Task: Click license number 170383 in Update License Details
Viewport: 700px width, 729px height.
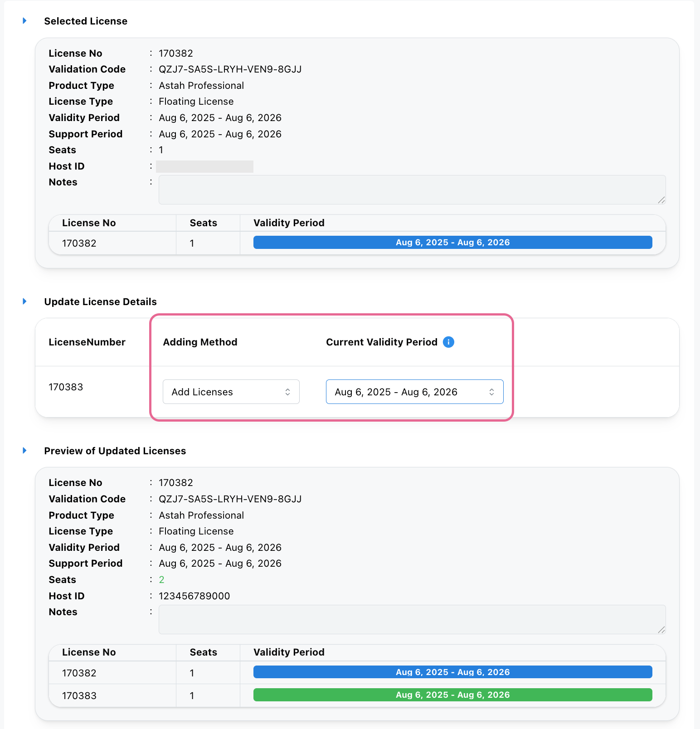Action: [66, 387]
